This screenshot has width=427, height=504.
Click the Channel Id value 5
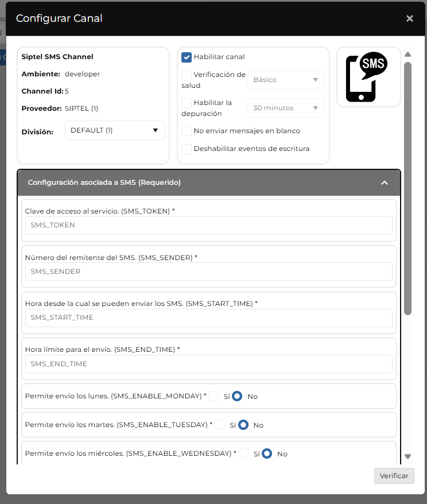point(67,91)
